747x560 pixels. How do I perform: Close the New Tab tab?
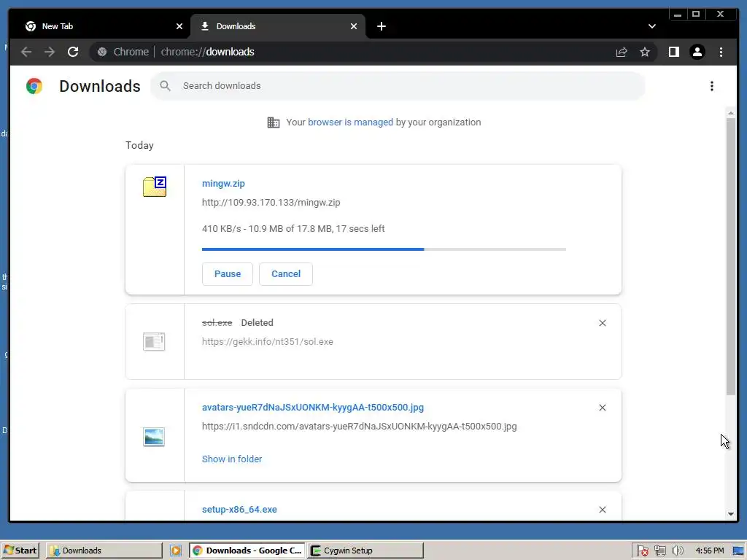click(179, 27)
